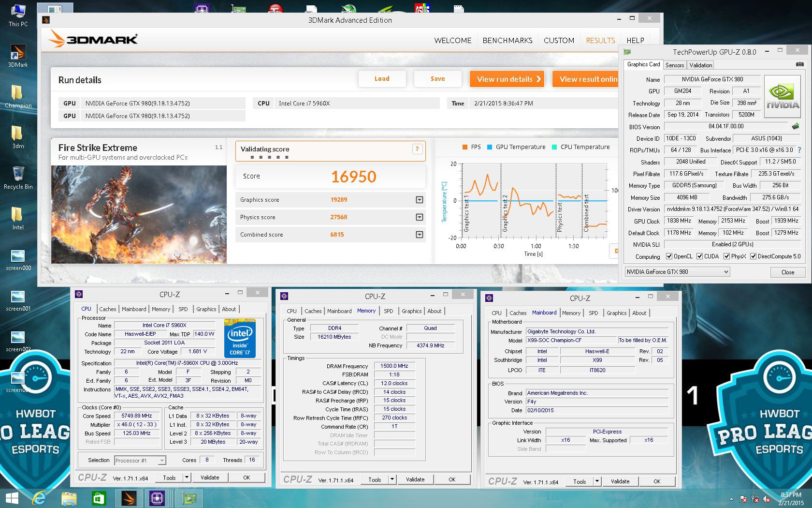
Task: Switch to the WELCOME tab in 3DMark
Action: [453, 41]
